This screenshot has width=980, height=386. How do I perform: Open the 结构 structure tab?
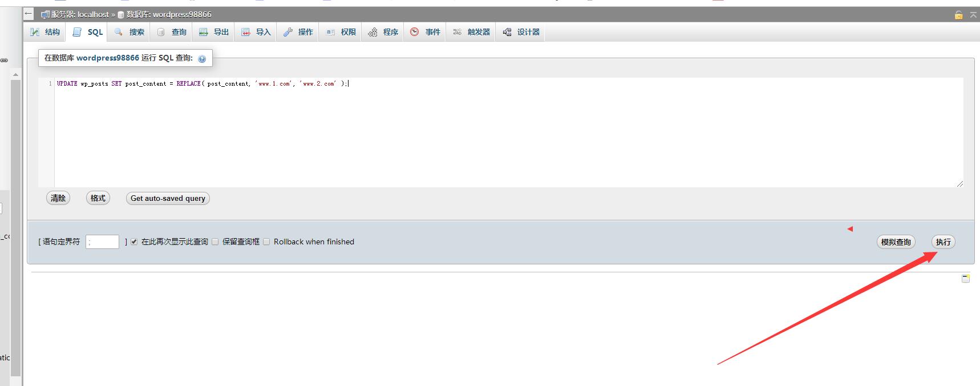[45, 32]
